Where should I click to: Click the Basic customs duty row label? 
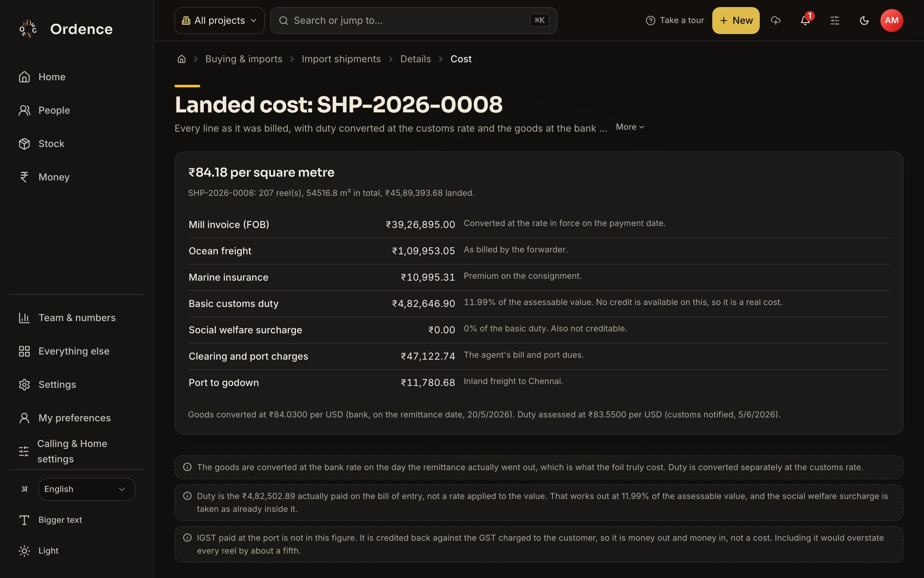point(233,303)
